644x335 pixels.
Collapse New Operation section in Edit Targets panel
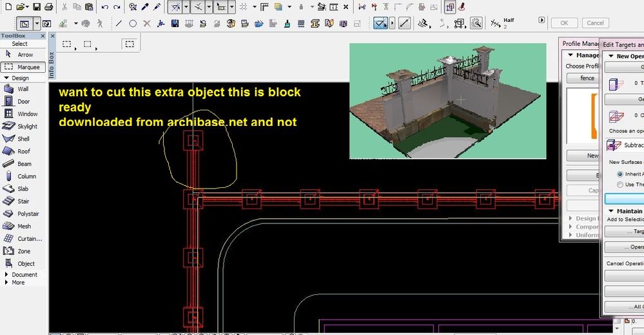[x=610, y=56]
